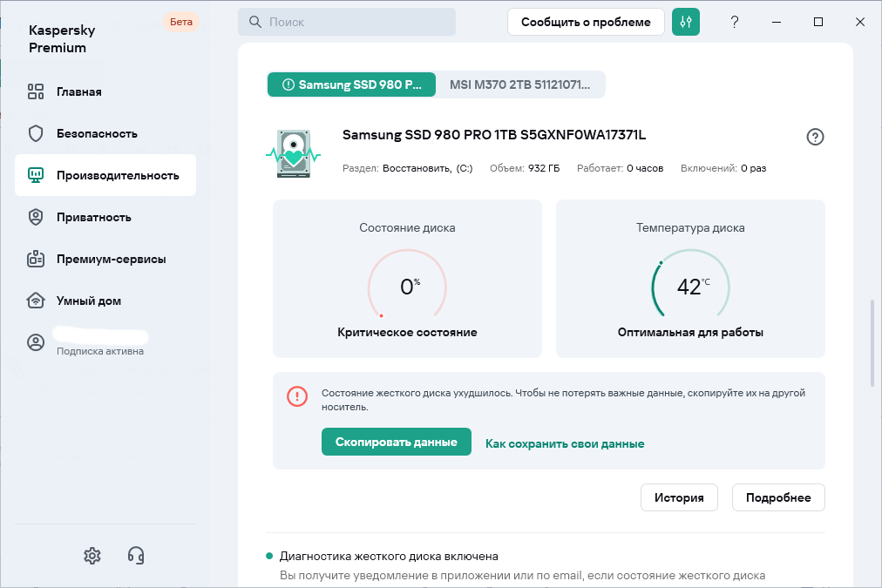Viewport: 882px width, 588px height.
Task: Open support headset icon
Action: [x=136, y=555]
